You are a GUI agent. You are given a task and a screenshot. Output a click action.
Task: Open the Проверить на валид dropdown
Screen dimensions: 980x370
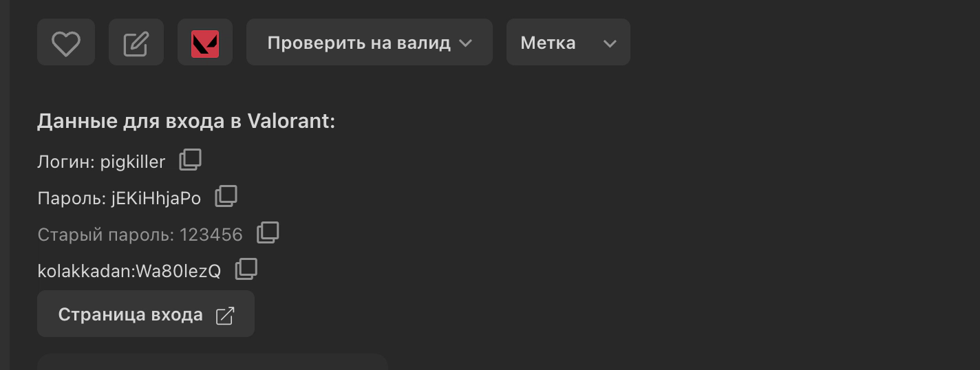[x=369, y=43]
